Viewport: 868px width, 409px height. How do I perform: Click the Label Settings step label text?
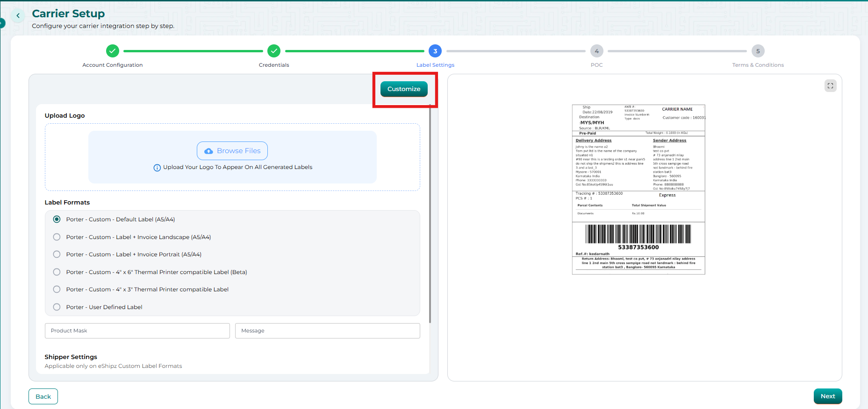(435, 65)
